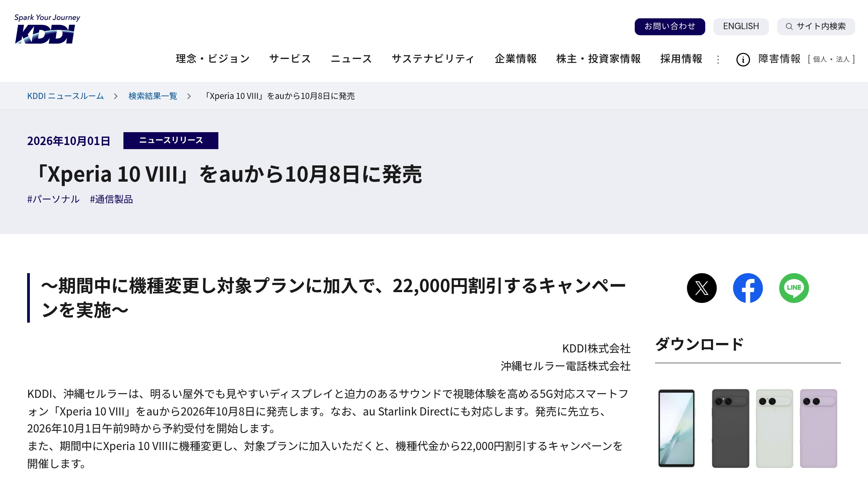Screen dimensions: 868x488
Task: Share article on Facebook
Action: point(748,288)
